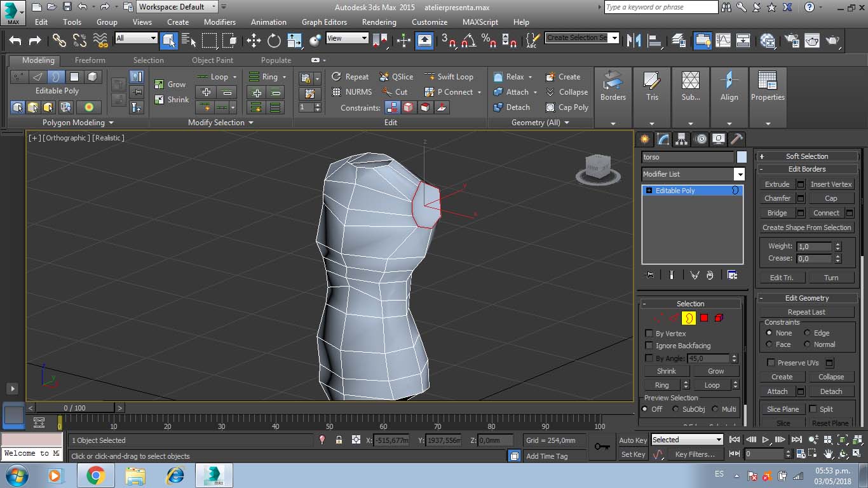
Task: Check the Preserve UVs option
Action: (771, 363)
